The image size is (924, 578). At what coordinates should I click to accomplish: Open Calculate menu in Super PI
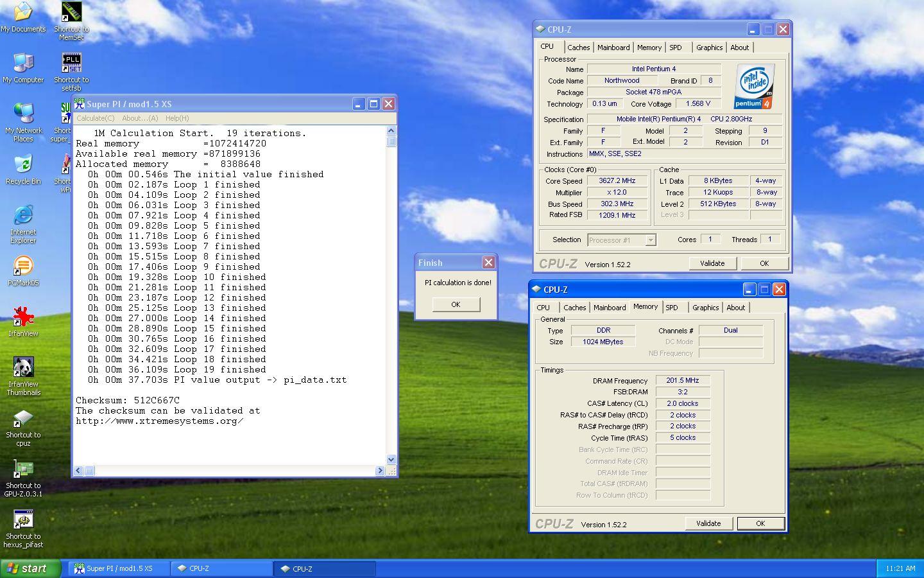click(95, 118)
